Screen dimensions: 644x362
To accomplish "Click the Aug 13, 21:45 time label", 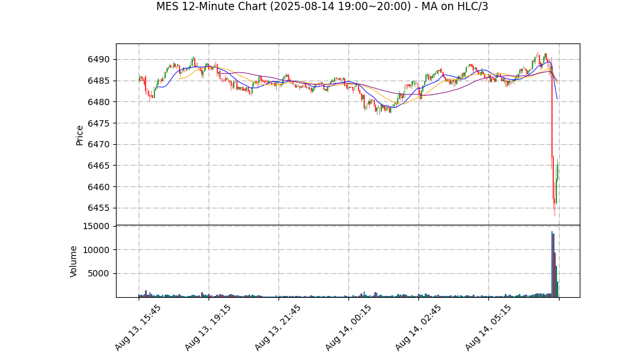I will pyautogui.click(x=278, y=327).
